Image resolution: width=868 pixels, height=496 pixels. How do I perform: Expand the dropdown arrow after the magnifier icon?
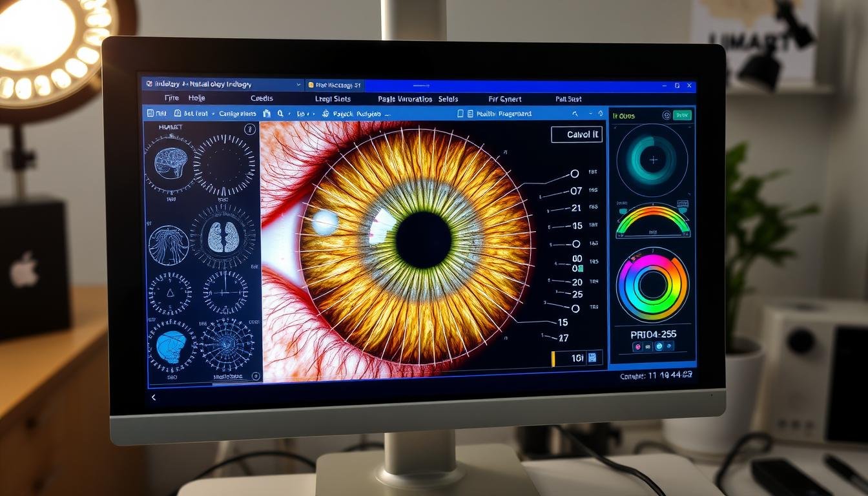click(x=289, y=114)
